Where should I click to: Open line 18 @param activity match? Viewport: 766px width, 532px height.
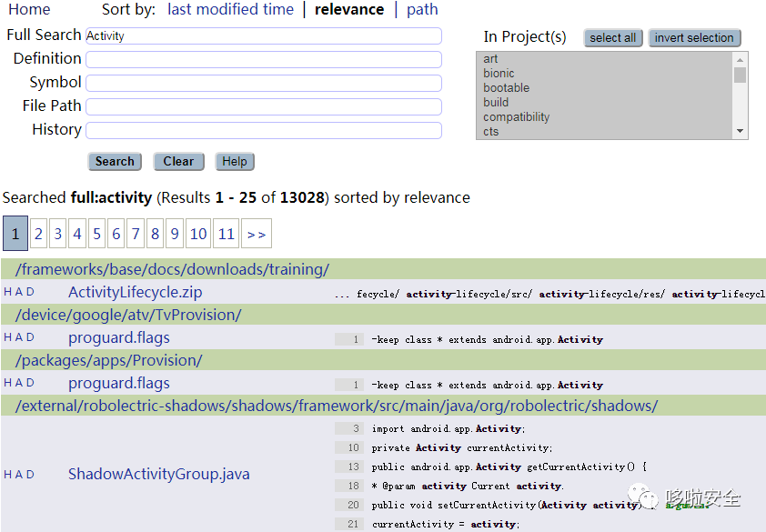(450, 487)
